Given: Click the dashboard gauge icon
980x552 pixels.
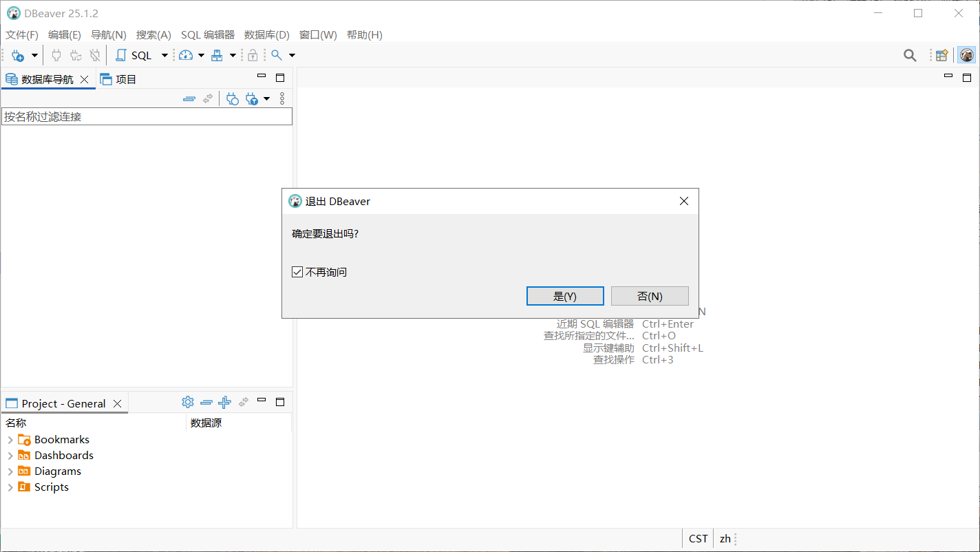Looking at the screenshot, I should tap(186, 56).
